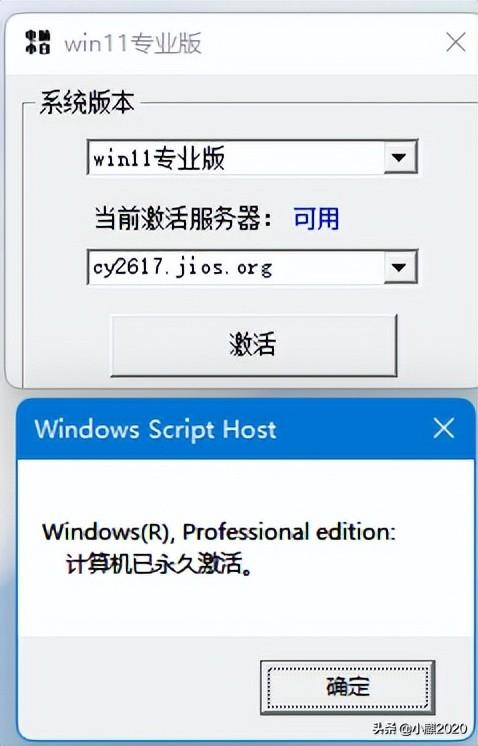Click the 系统版本 group label
This screenshot has height=746, width=478.
87,102
